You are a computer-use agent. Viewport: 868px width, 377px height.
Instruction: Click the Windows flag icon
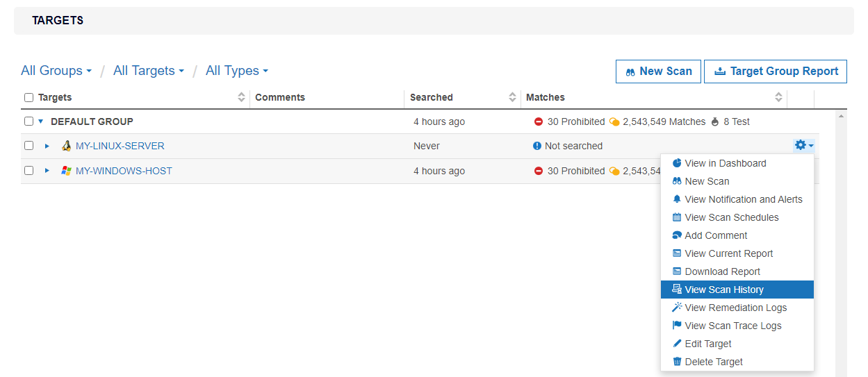(67, 171)
